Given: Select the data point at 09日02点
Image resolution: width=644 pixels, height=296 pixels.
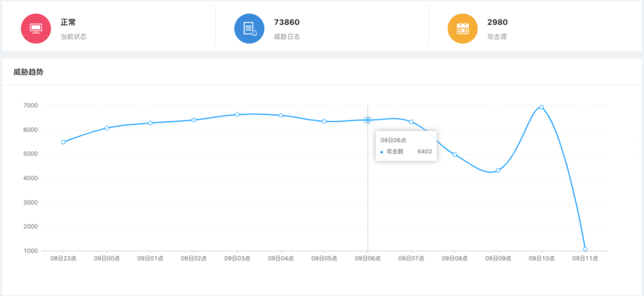Looking at the screenshot, I should 194,120.
